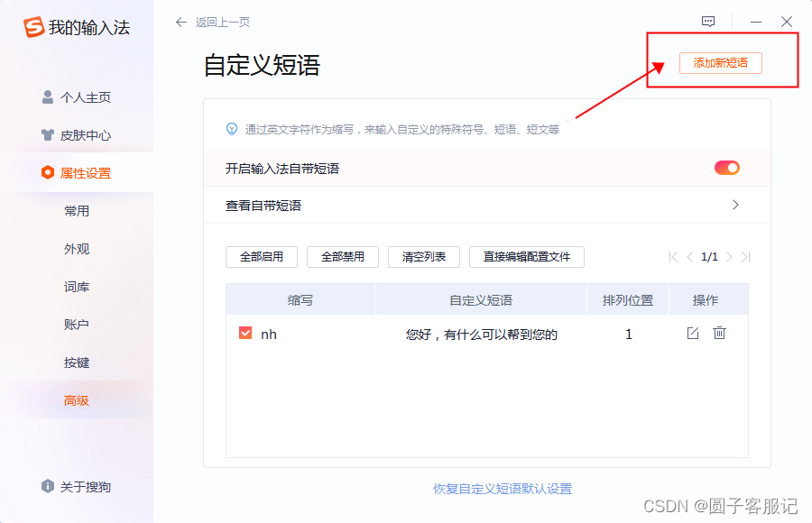Select 属性设置 in sidebar
Screen dimensions: 812x523
tap(77, 173)
